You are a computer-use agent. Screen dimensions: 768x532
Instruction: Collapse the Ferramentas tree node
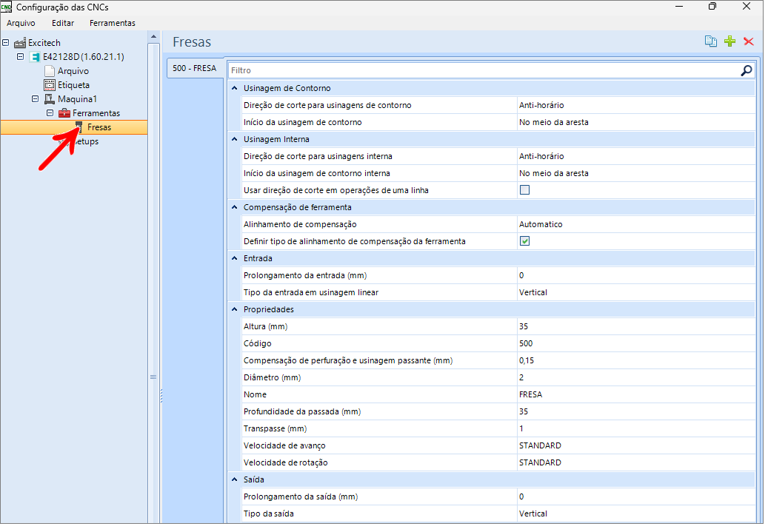point(50,113)
